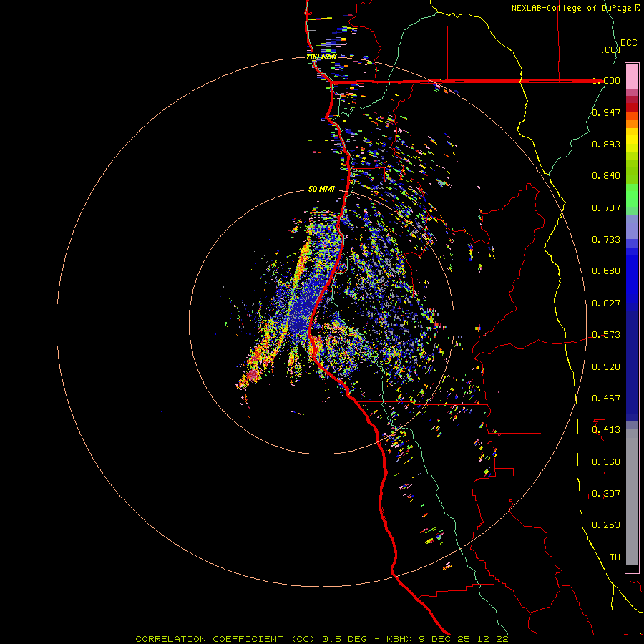
Task: Select the 1.000 color scale value
Action: pyautogui.click(x=606, y=80)
